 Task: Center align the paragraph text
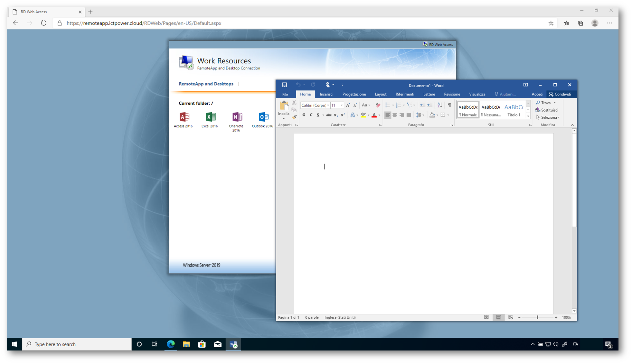click(x=395, y=115)
